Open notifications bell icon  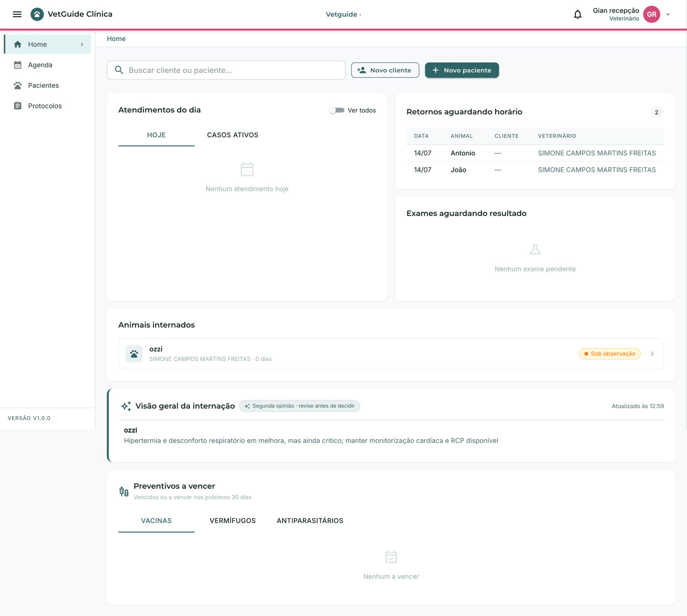click(578, 14)
